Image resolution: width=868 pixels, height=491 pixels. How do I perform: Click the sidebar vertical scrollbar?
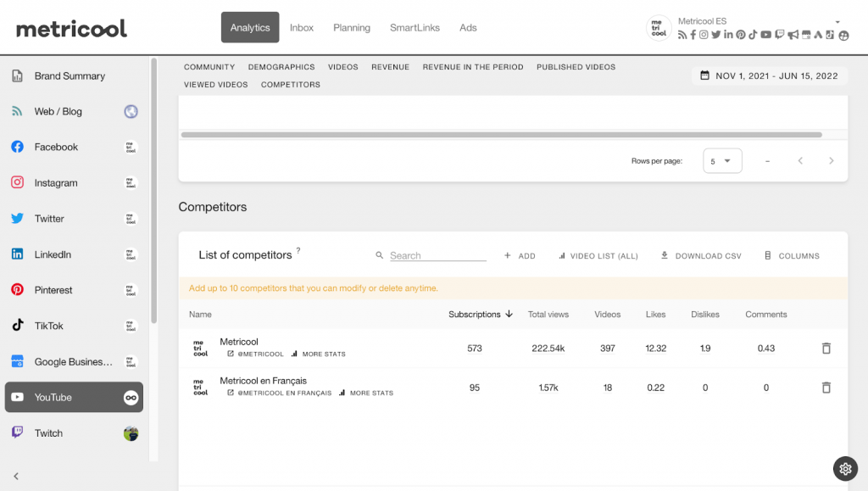click(x=154, y=191)
